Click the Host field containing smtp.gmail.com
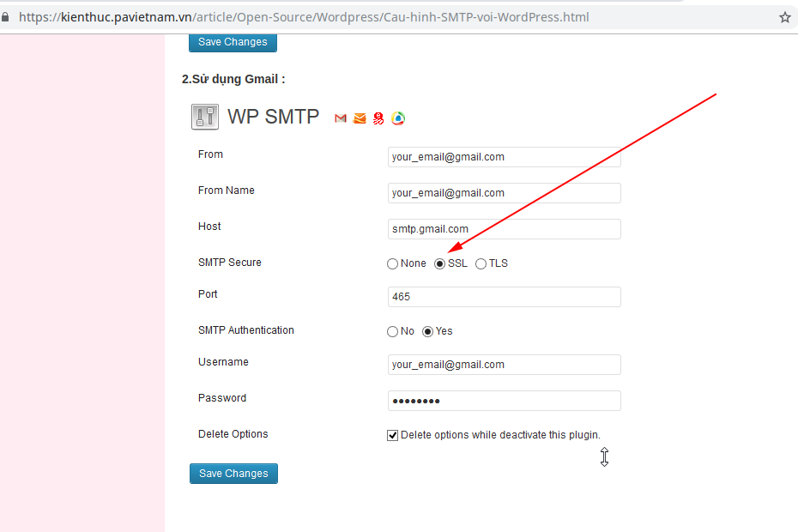The image size is (798, 532). click(505, 229)
